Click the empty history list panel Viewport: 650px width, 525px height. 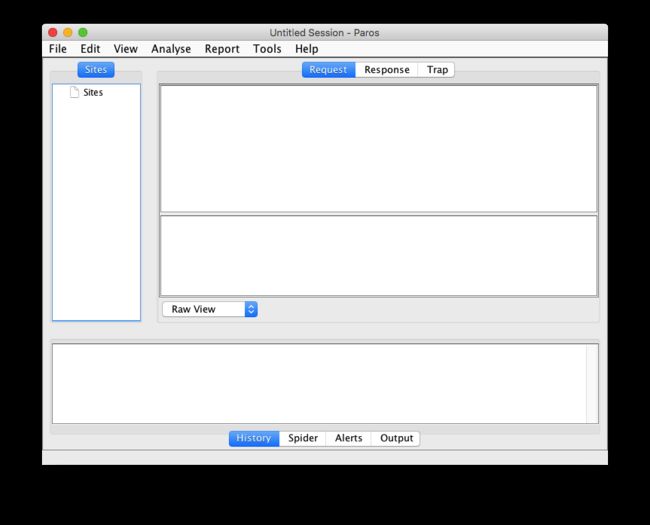pos(319,384)
